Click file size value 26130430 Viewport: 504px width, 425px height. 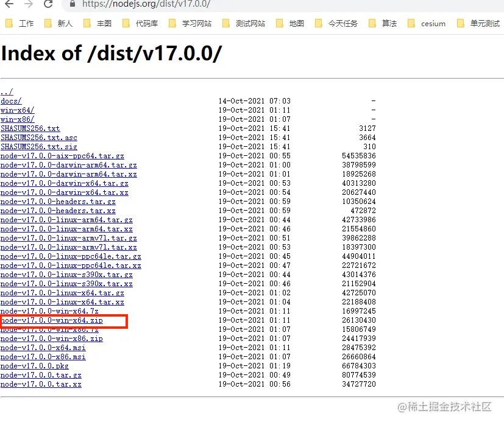tap(359, 320)
